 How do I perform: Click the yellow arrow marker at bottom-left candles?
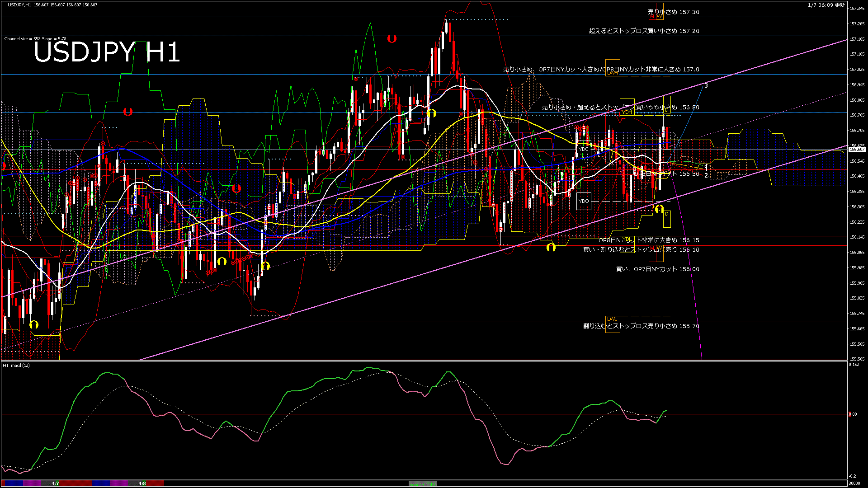point(34,324)
